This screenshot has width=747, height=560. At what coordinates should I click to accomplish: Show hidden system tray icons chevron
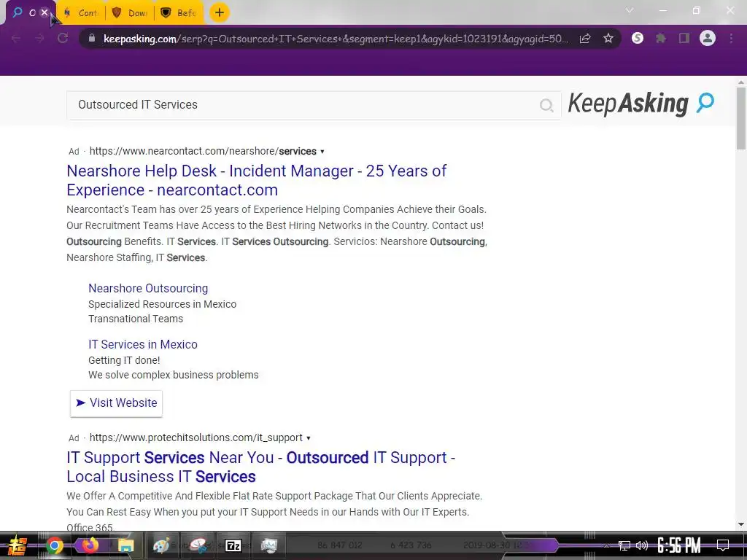[606, 545]
